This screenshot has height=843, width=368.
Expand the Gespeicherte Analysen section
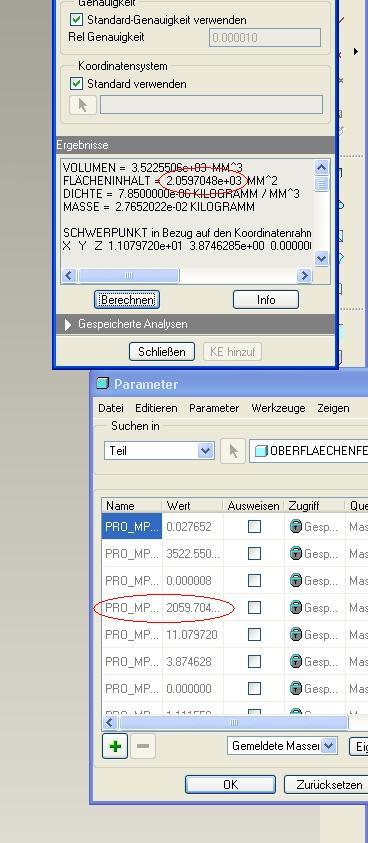pos(68,325)
